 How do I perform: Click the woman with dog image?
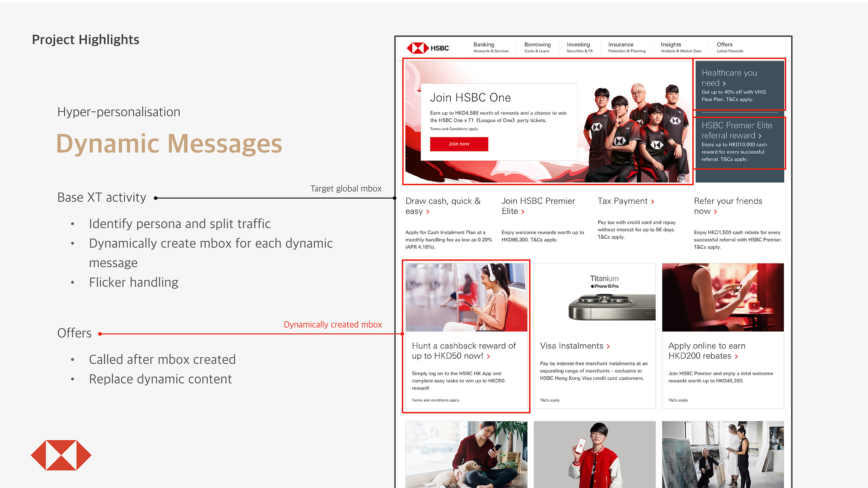[x=466, y=454]
